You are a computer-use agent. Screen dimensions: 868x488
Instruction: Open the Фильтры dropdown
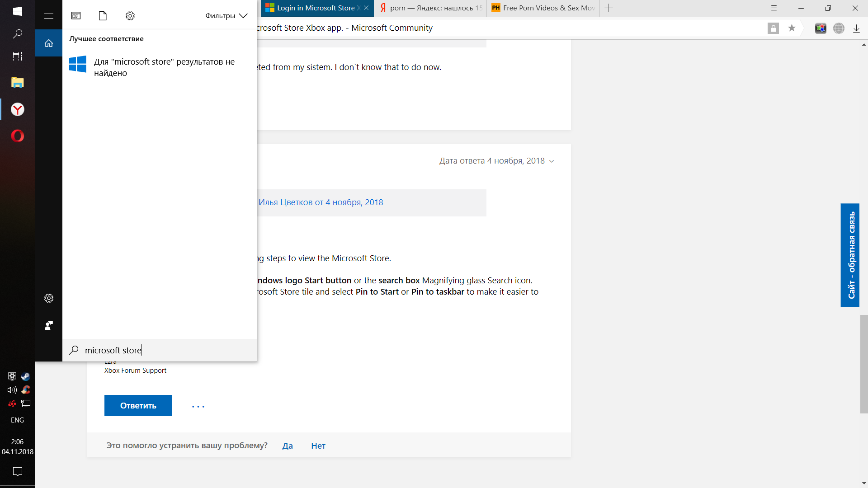pyautogui.click(x=226, y=16)
